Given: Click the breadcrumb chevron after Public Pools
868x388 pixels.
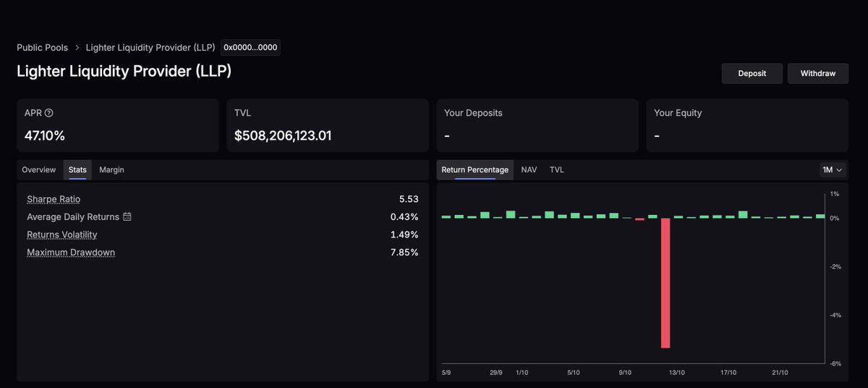Looking at the screenshot, I should coord(77,48).
